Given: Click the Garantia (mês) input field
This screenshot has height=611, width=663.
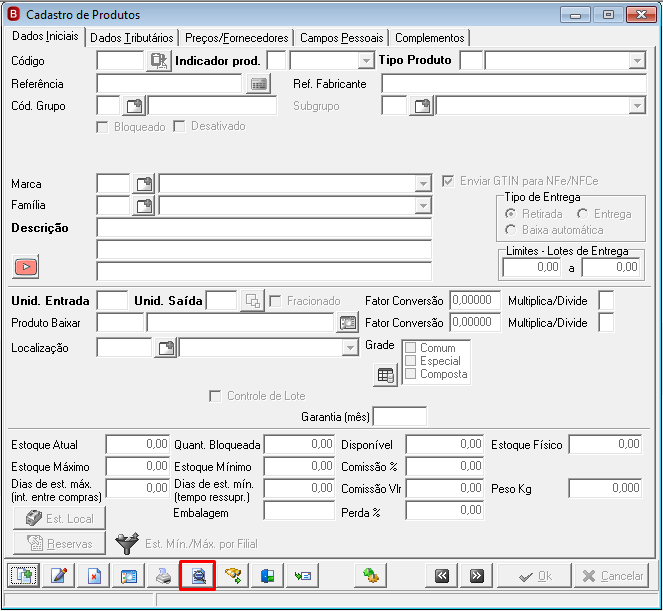Looking at the screenshot, I should [x=400, y=417].
